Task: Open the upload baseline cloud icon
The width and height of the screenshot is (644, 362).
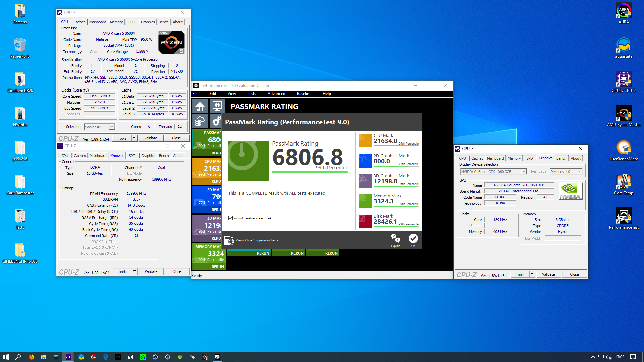Action: (x=200, y=121)
